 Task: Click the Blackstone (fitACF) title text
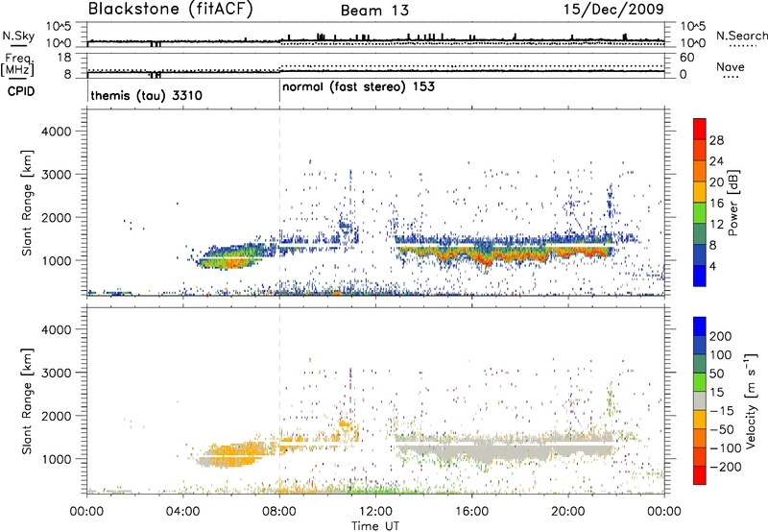[171, 10]
